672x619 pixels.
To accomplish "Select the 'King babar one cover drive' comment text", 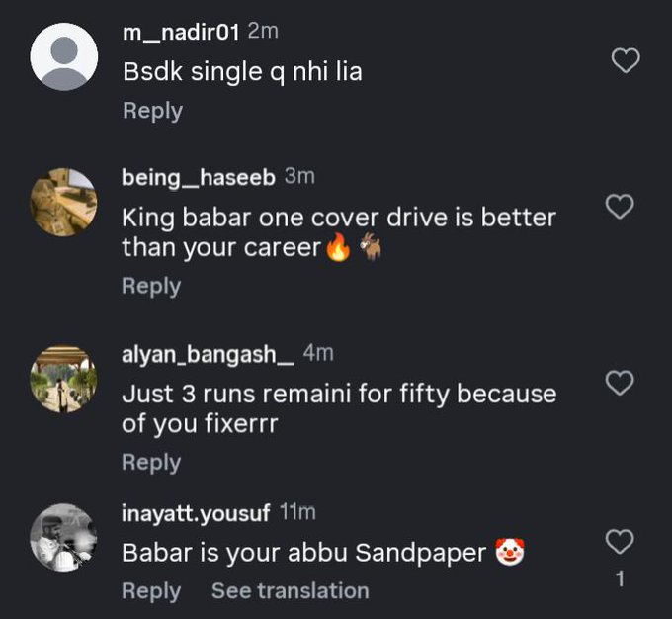I will pyautogui.click(x=338, y=231).
